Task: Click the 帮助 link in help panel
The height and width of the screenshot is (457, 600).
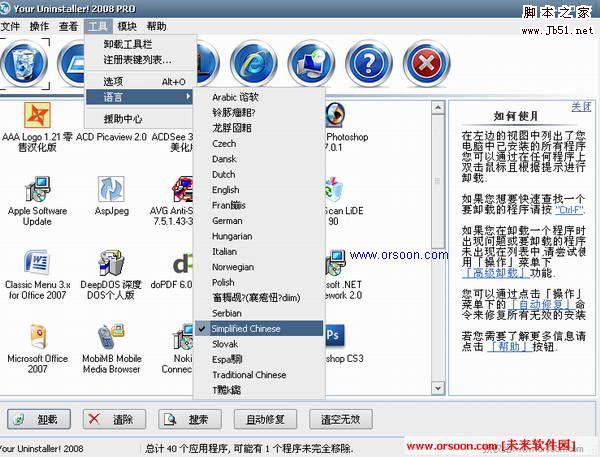Action: [x=509, y=347]
